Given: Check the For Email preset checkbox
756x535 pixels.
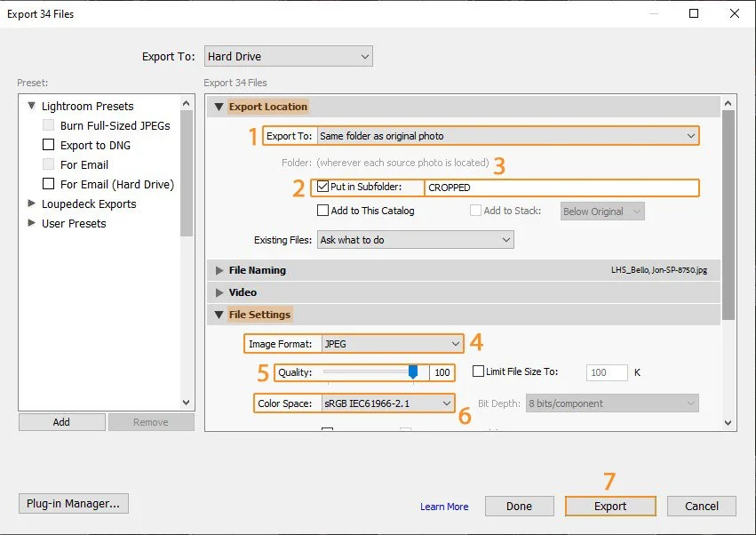Looking at the screenshot, I should tap(48, 164).
